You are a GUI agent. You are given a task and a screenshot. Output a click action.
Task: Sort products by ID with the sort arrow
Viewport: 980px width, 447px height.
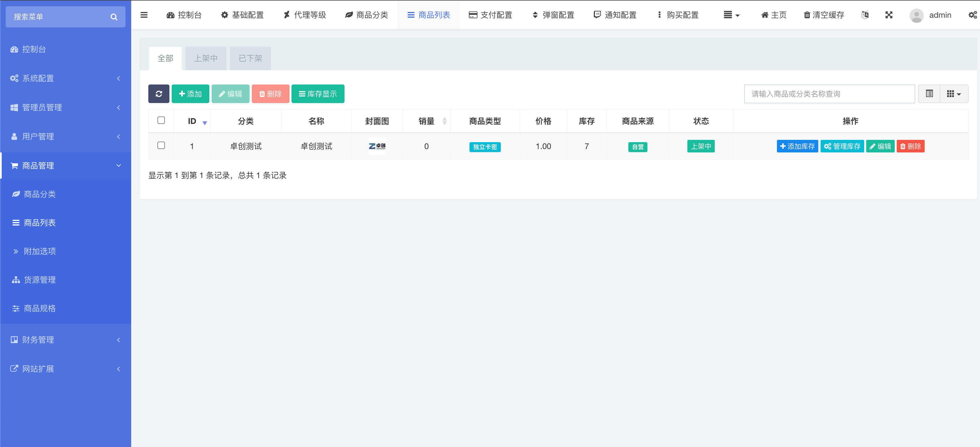(x=204, y=123)
